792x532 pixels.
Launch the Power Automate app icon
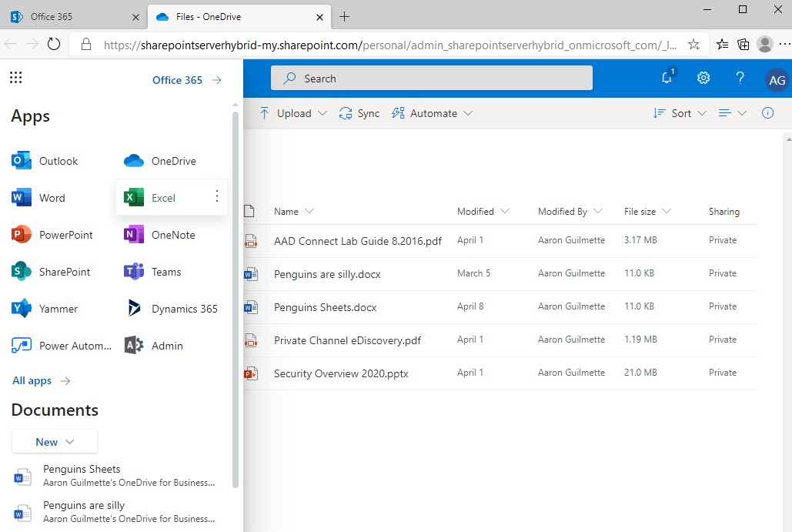(x=22, y=346)
